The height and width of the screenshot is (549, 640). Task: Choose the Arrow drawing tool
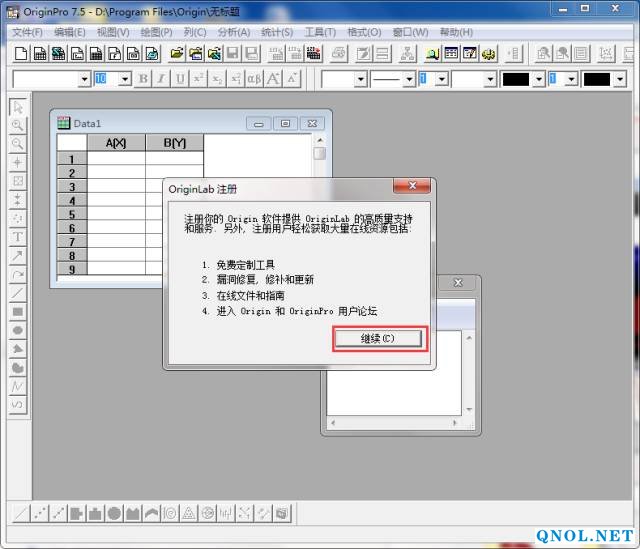[x=17, y=256]
